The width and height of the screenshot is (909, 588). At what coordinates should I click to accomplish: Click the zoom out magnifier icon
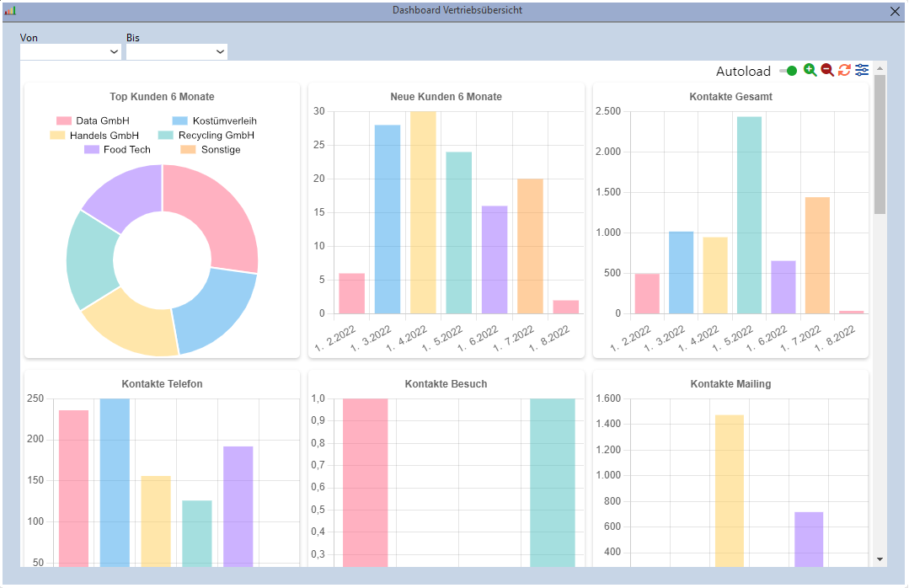(x=827, y=70)
